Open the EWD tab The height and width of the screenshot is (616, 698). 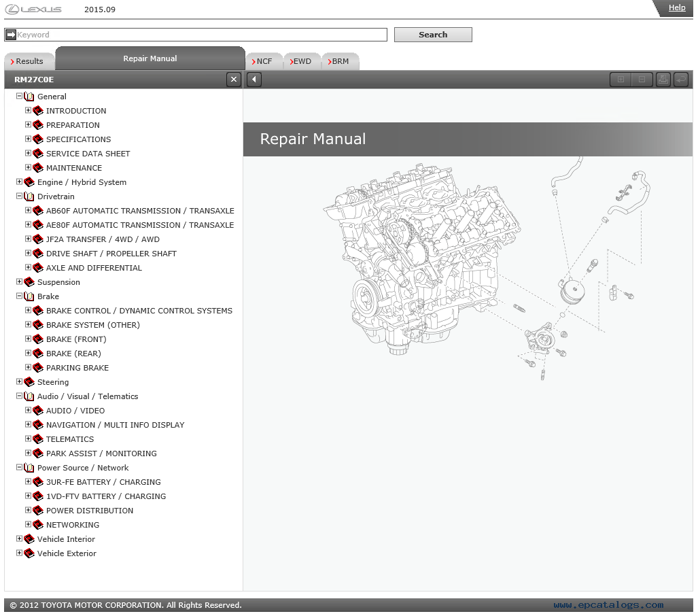(x=302, y=61)
